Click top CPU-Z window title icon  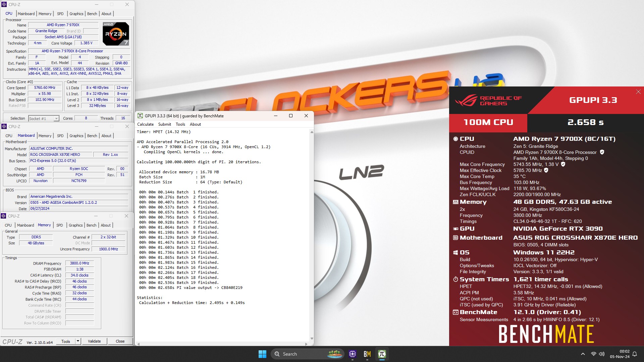(x=4, y=4)
